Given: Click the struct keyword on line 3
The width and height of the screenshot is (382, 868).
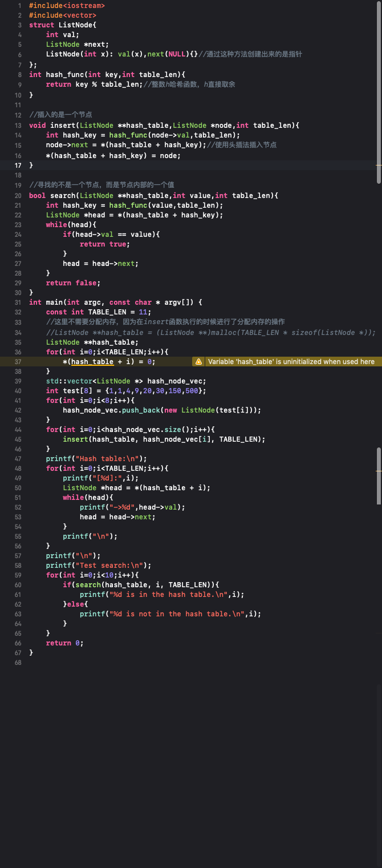Looking at the screenshot, I should [x=42, y=25].
